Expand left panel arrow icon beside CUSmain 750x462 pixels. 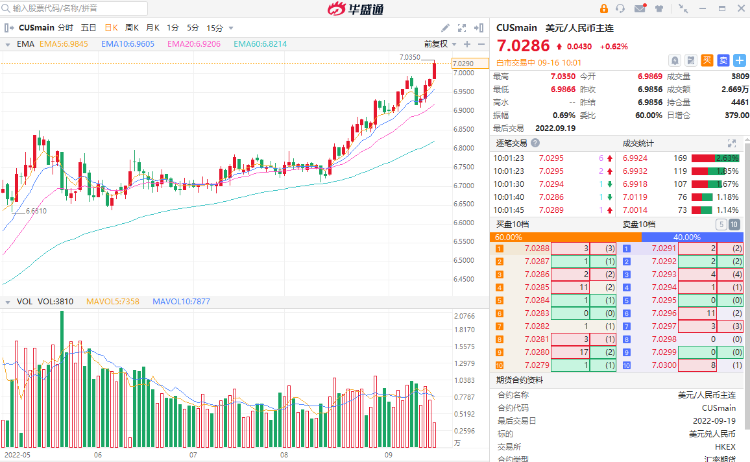[9, 28]
